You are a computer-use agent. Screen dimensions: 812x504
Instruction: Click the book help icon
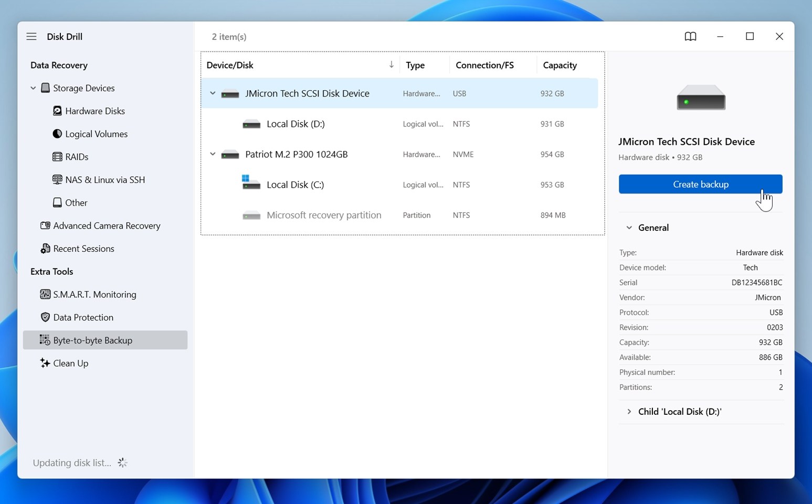click(690, 37)
